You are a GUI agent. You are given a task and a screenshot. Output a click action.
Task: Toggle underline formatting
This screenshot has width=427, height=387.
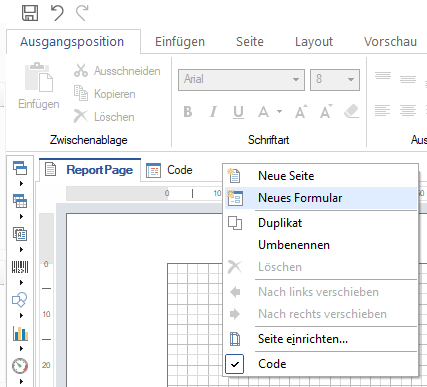(238, 112)
